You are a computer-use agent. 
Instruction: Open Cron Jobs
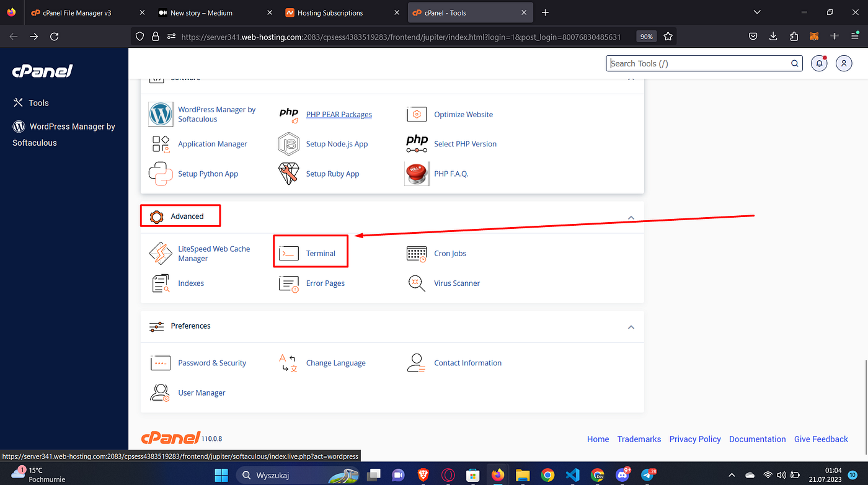[x=450, y=253]
